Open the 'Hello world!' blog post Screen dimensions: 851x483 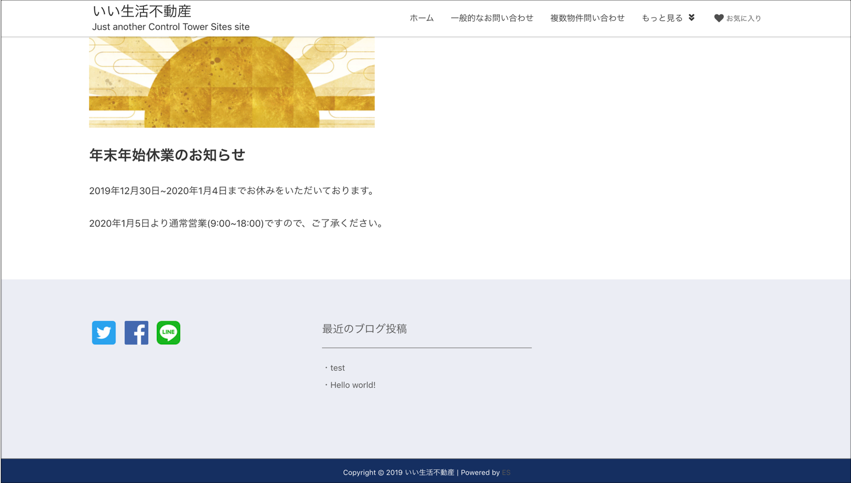(353, 385)
